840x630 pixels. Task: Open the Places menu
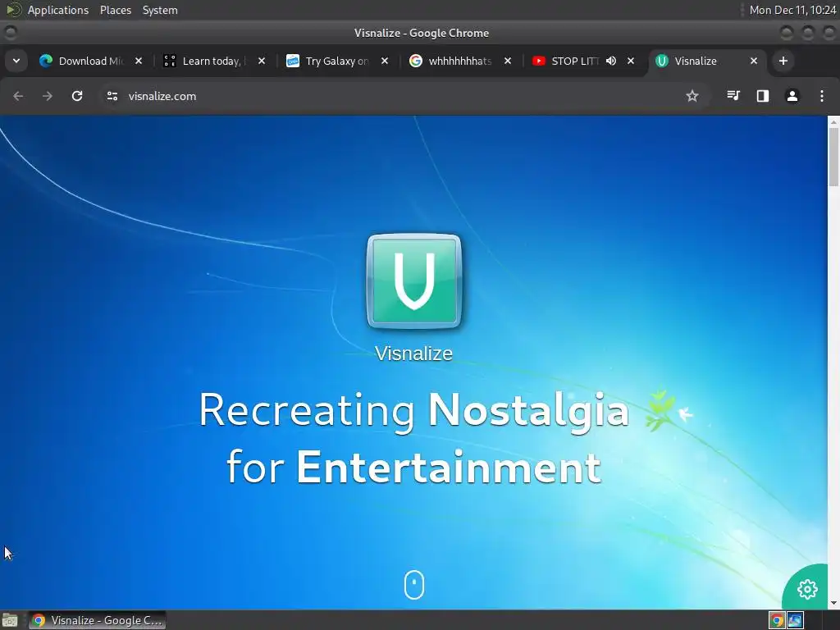point(116,10)
